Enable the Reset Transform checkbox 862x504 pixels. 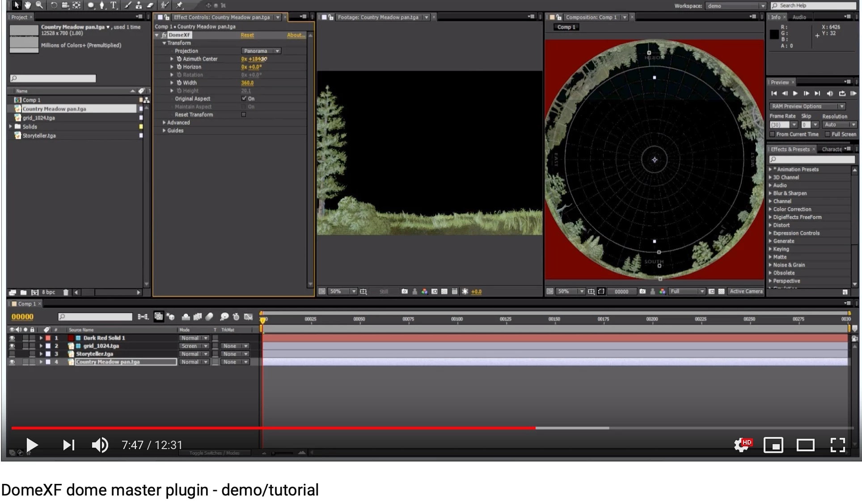[x=244, y=115]
